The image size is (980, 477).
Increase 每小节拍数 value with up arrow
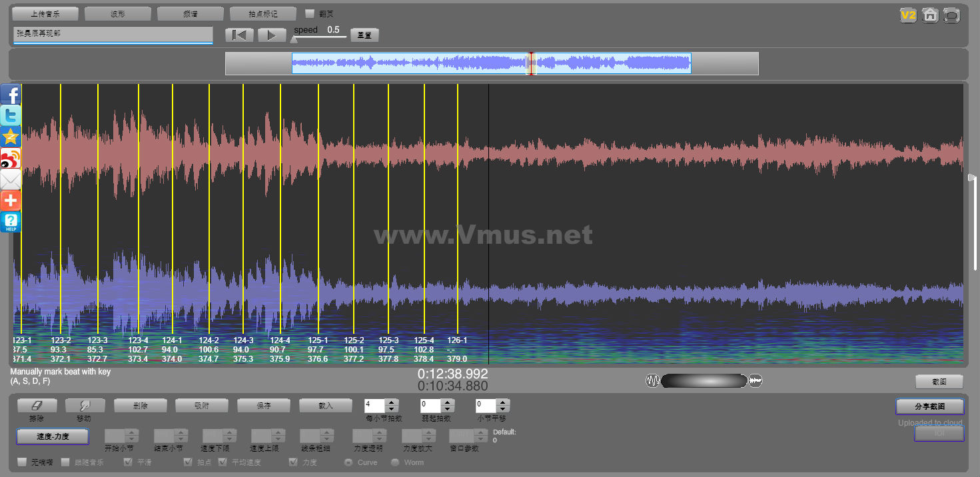392,402
